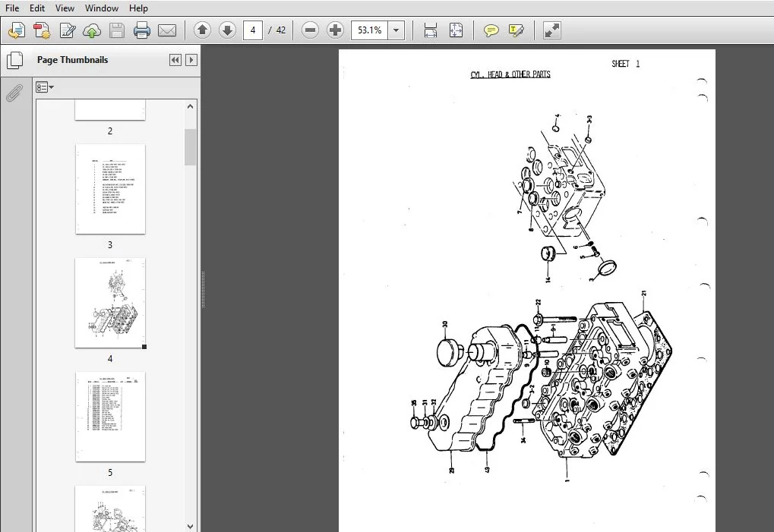774x532 pixels.
Task: Select page 3 thumbnail
Action: coord(110,189)
